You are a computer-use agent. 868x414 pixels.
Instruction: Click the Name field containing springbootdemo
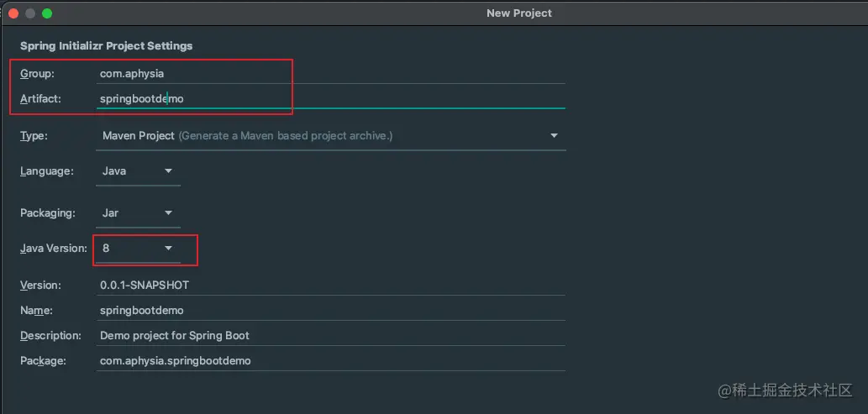[330, 311]
